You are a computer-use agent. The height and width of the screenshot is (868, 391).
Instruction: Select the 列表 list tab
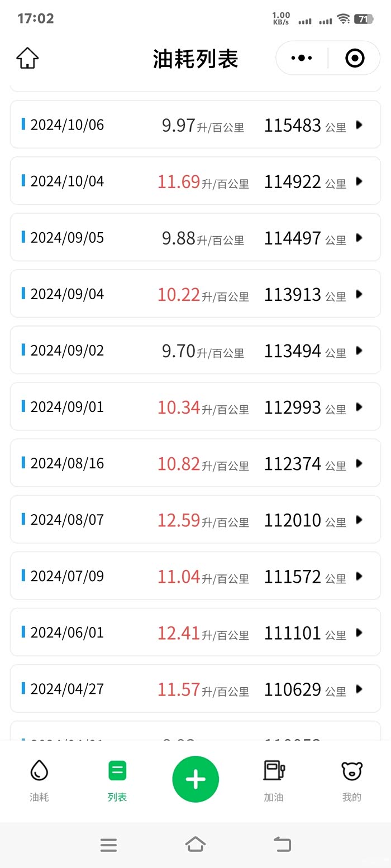point(117,780)
